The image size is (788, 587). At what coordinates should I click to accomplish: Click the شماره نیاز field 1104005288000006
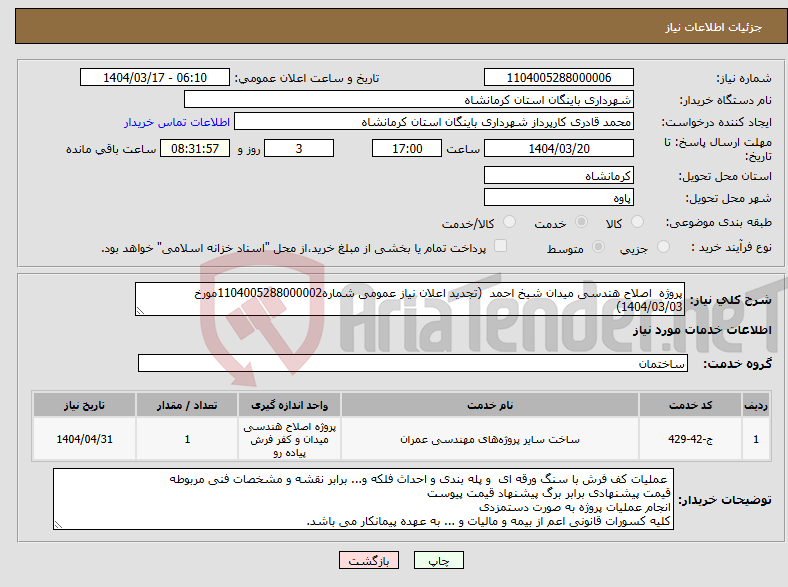point(558,77)
